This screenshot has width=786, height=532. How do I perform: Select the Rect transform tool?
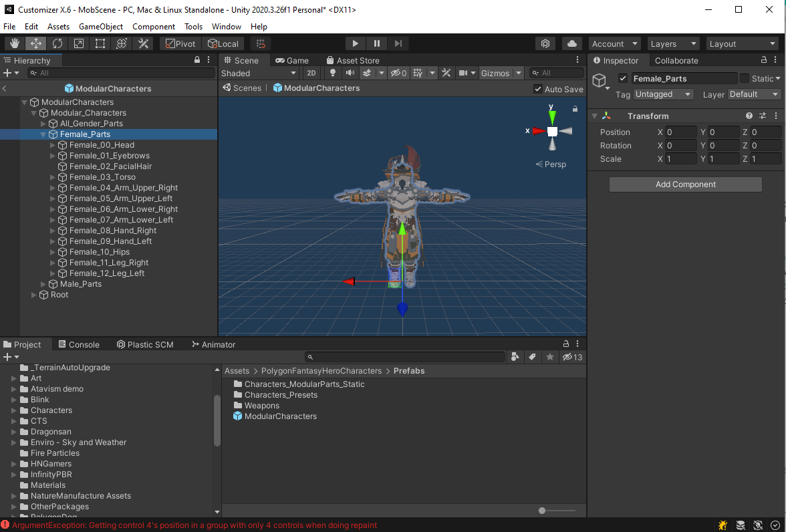point(100,43)
